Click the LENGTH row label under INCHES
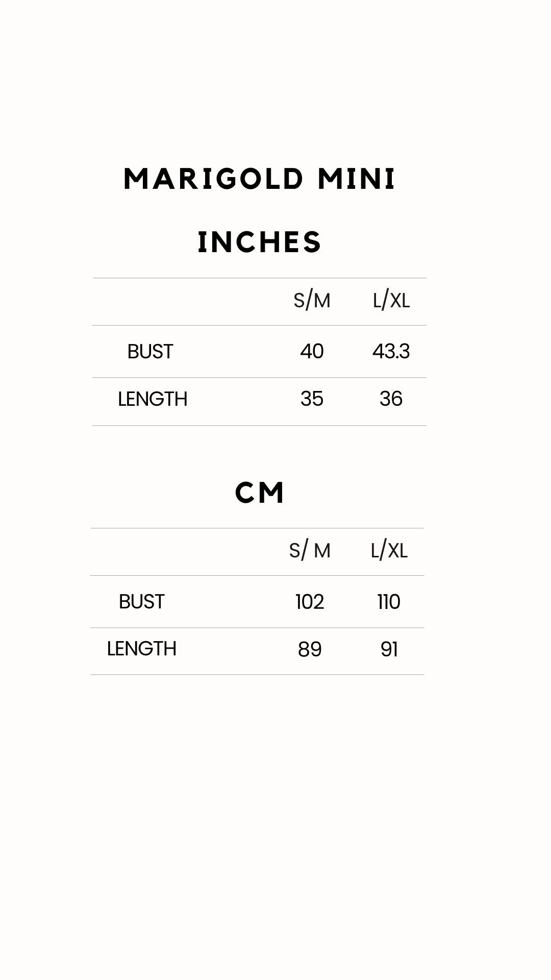551x980 pixels. click(153, 399)
